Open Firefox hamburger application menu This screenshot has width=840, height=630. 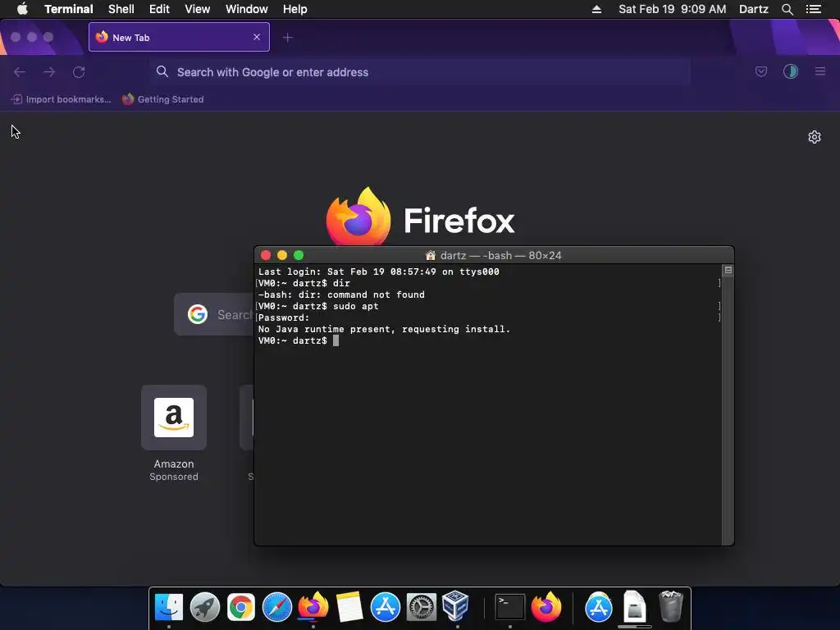click(820, 71)
